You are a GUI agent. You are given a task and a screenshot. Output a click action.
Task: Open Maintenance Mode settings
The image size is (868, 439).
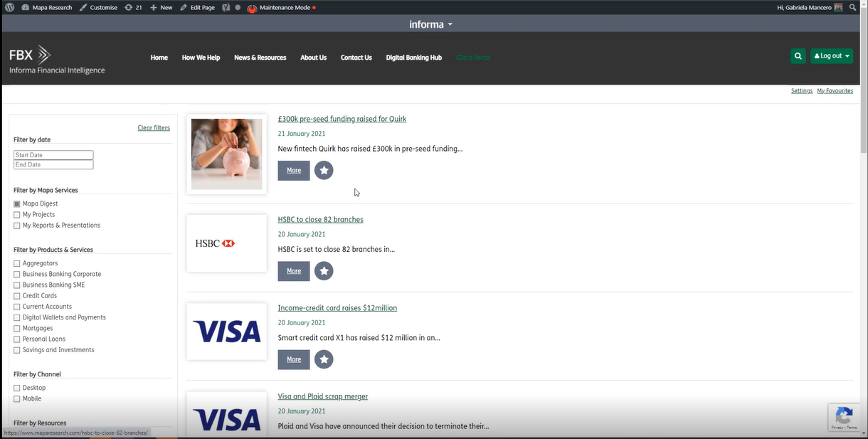[281, 7]
